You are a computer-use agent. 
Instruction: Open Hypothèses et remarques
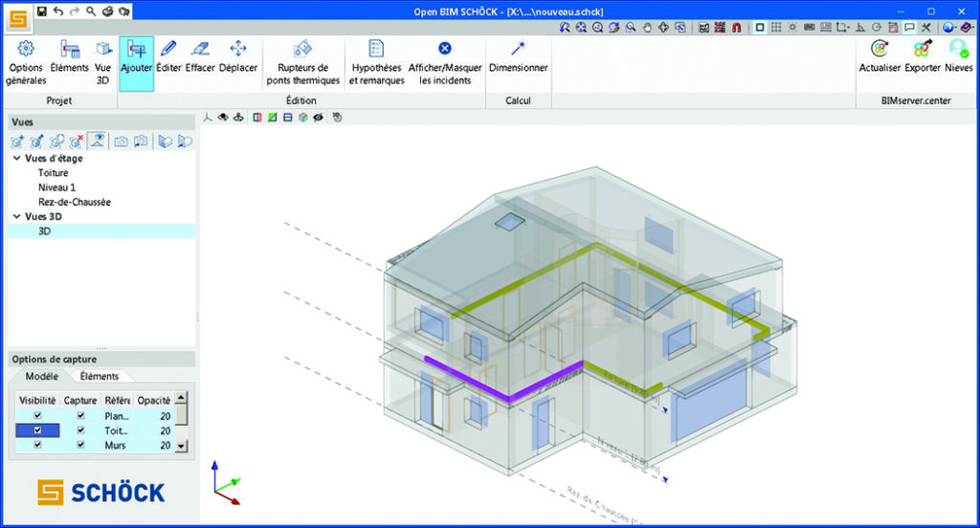point(376,62)
